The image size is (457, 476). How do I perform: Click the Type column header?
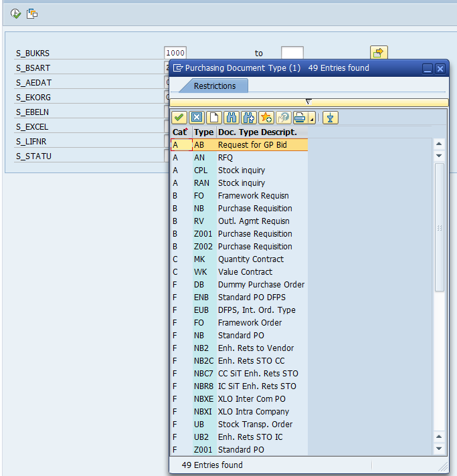203,132
